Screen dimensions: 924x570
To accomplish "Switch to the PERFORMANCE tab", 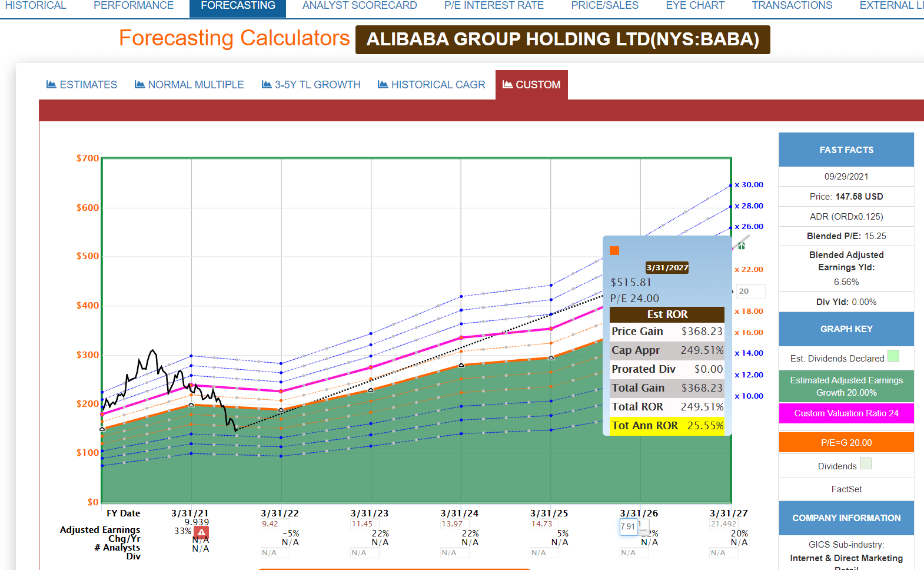I will click(x=134, y=6).
